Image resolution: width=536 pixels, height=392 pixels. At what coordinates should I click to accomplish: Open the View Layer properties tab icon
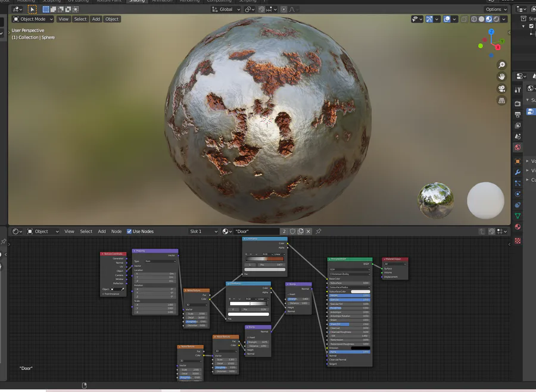coord(518,126)
